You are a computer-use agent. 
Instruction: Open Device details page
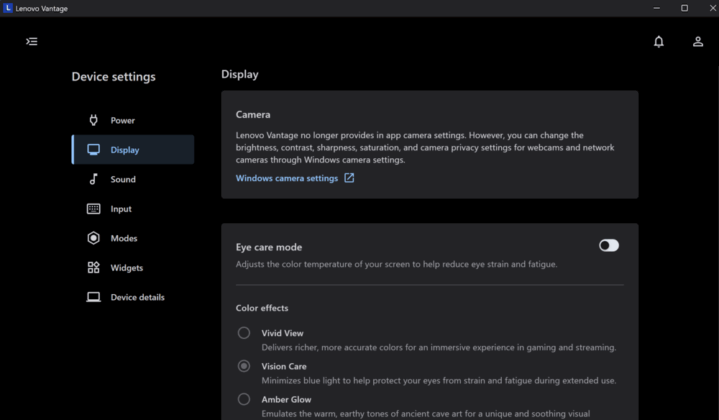tap(133, 297)
